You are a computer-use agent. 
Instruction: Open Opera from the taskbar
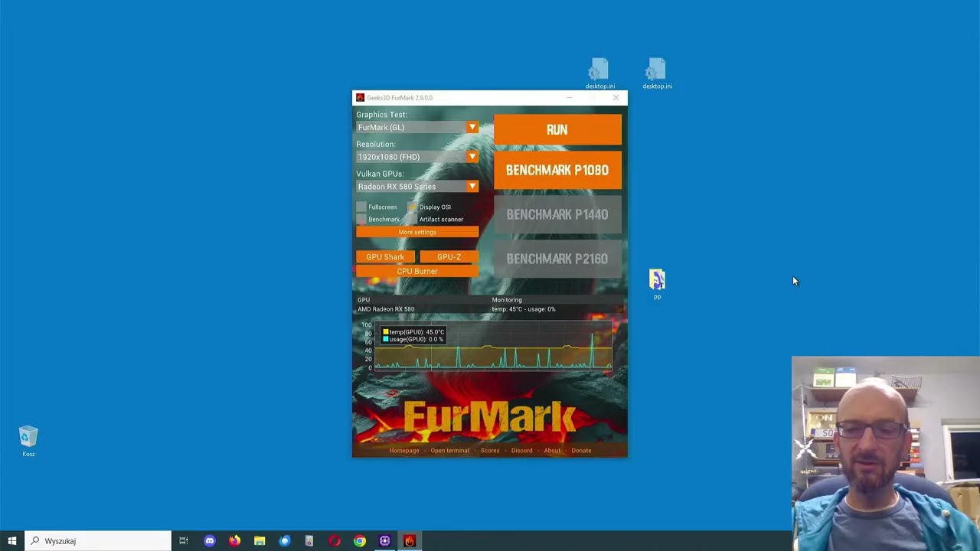pyautogui.click(x=335, y=541)
